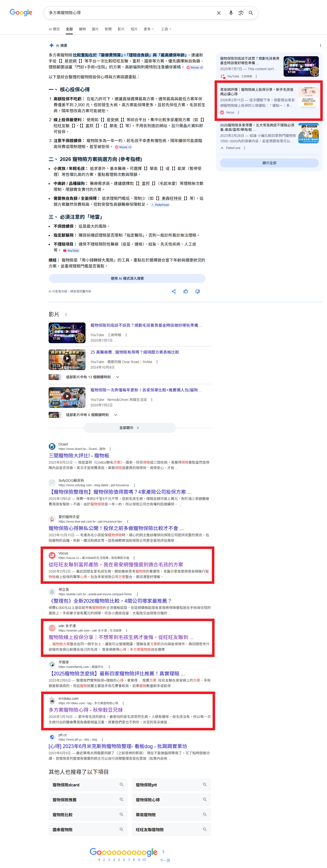
Task: Open Google Lens image search icon
Action: (241, 13)
